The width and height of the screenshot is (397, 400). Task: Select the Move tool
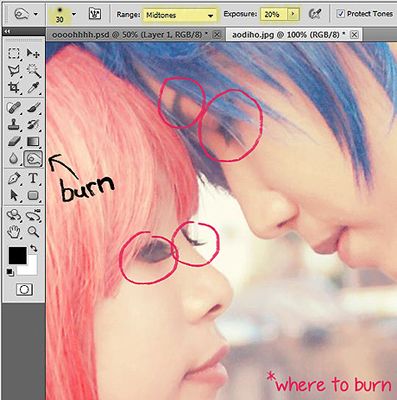33,53
